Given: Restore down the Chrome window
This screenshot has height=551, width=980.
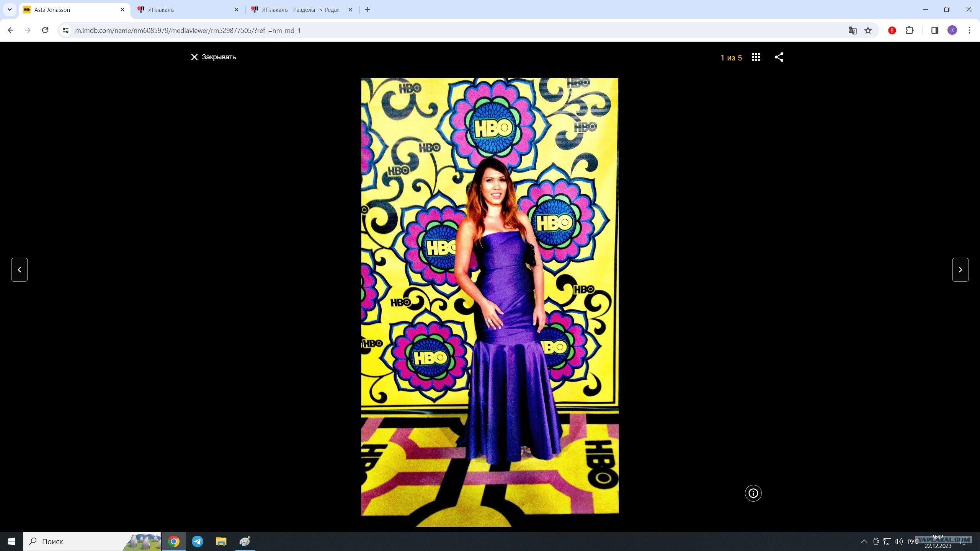Looking at the screenshot, I should point(947,10).
